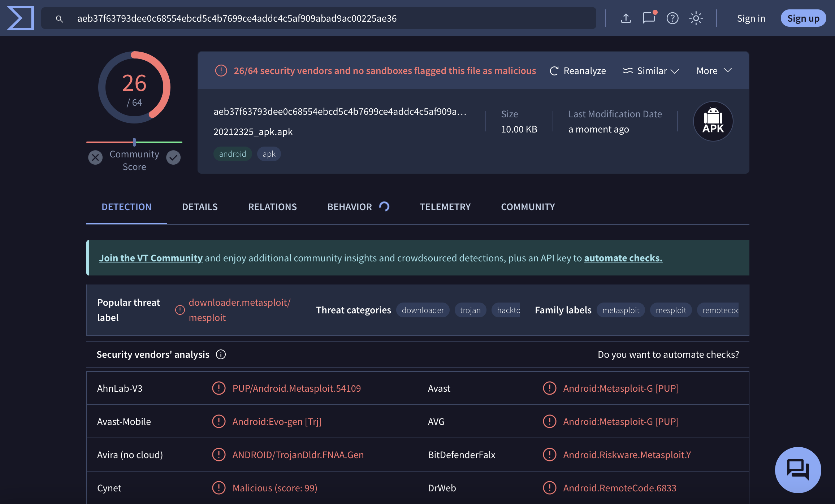Viewport: 835px width, 504px height.
Task: Expand the More dropdown menu
Action: pyautogui.click(x=714, y=71)
